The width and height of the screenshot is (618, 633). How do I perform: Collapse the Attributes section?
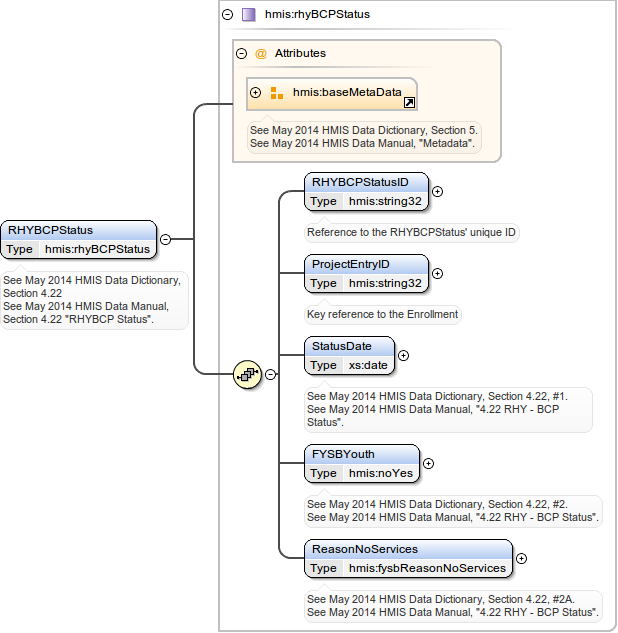(x=241, y=53)
